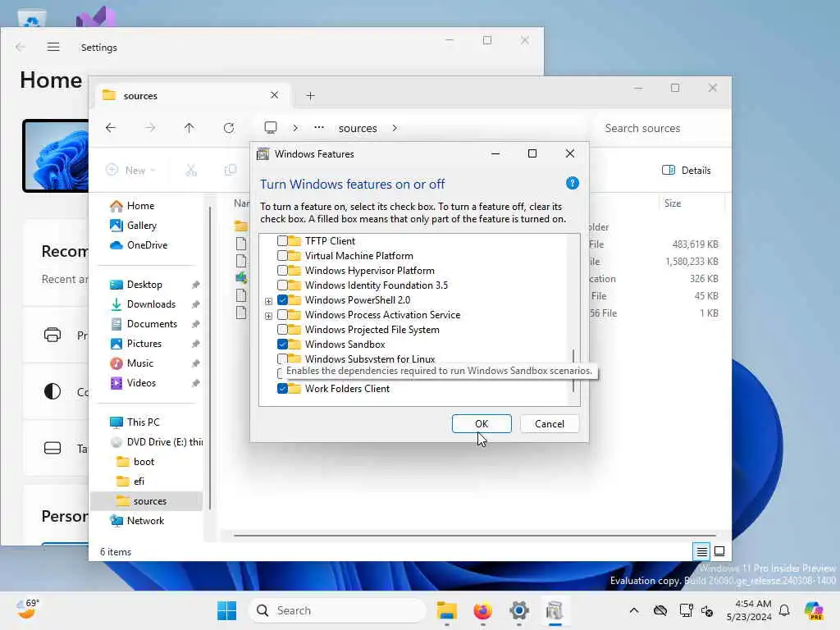Click OK in Windows Features dialog

[x=481, y=424]
